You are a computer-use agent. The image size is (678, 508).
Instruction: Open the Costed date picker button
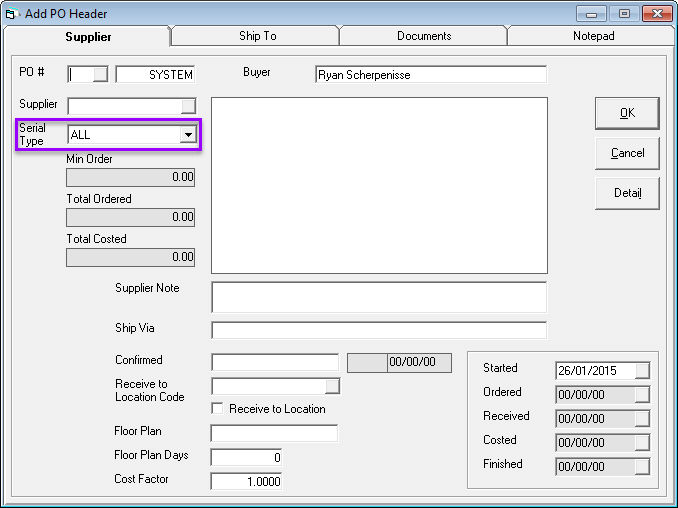(642, 442)
